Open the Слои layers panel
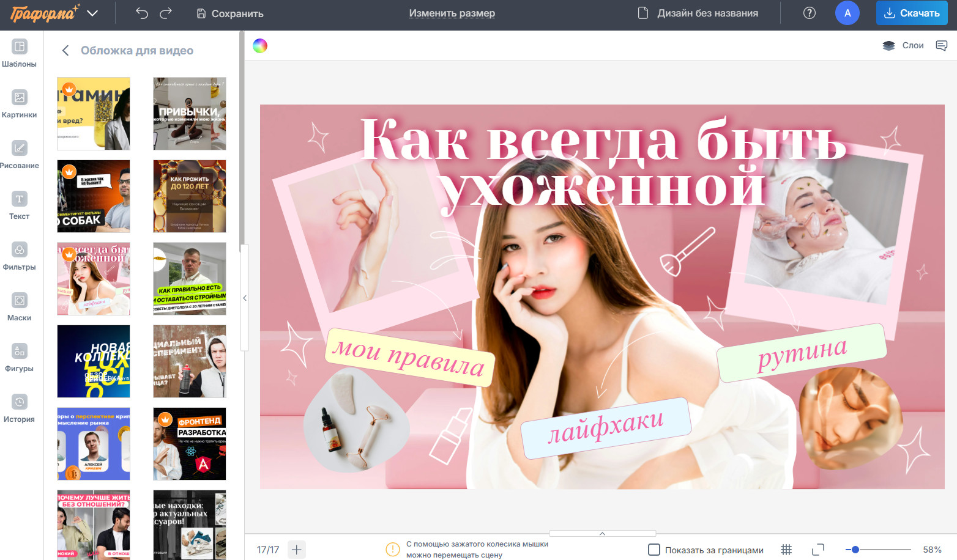The height and width of the screenshot is (560, 957). pos(903,45)
